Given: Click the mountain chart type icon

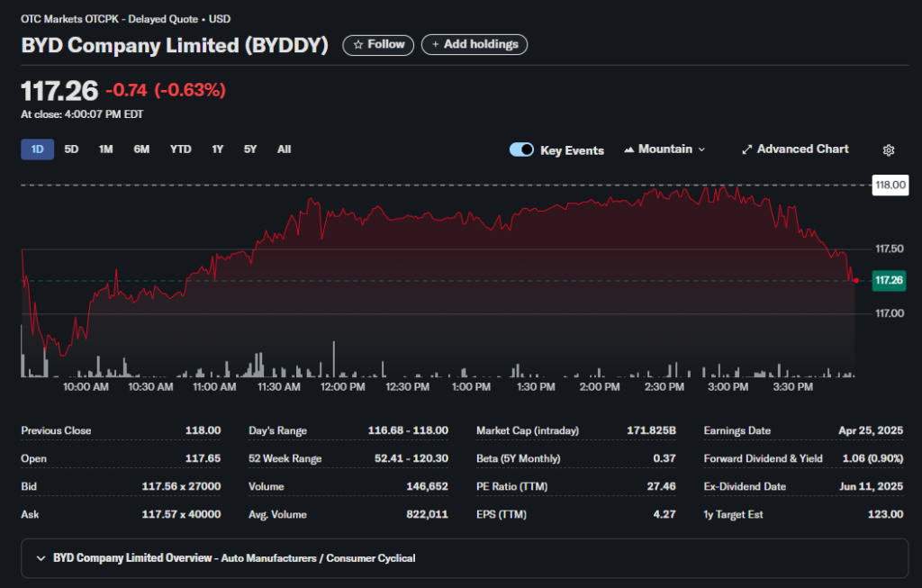Looking at the screenshot, I should [628, 149].
